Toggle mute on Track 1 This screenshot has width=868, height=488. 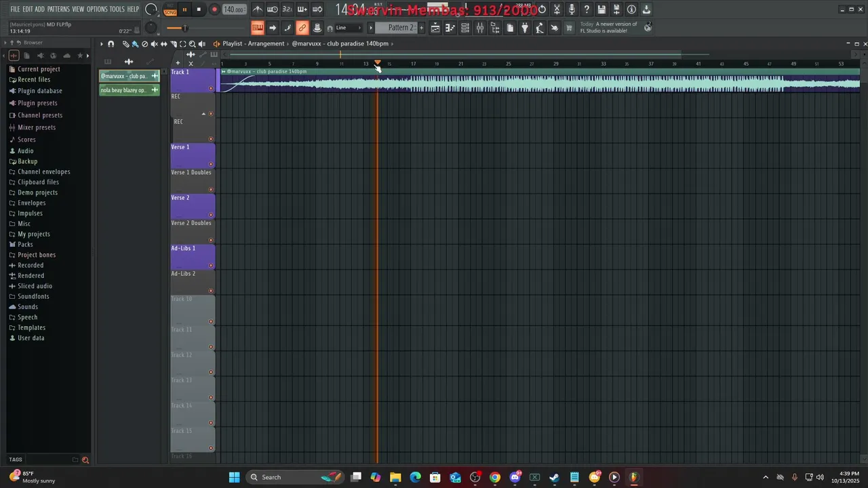tap(211, 88)
